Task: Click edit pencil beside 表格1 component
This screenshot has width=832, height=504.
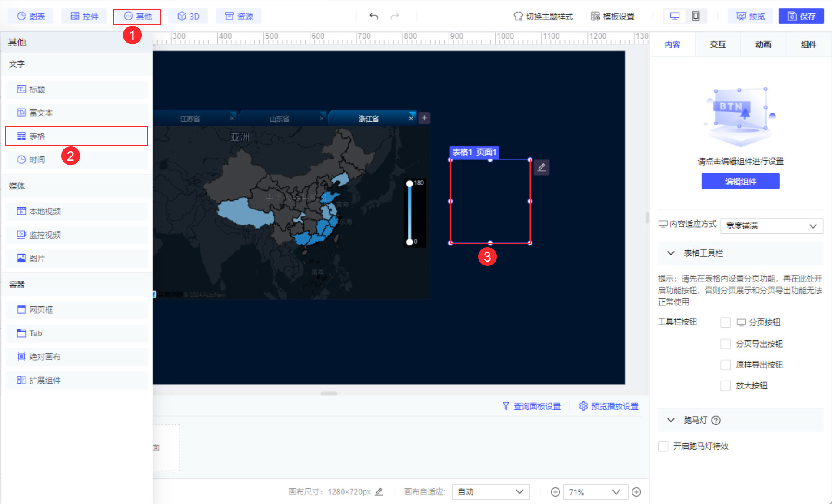Action: [x=542, y=167]
